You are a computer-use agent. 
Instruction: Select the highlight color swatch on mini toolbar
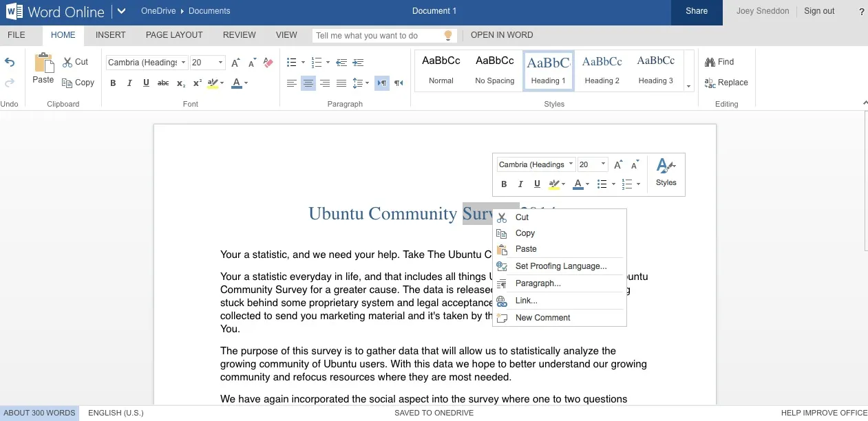point(555,184)
